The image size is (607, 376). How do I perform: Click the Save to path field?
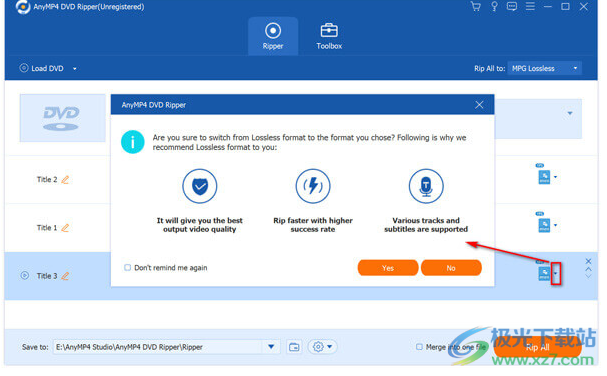tap(158, 347)
